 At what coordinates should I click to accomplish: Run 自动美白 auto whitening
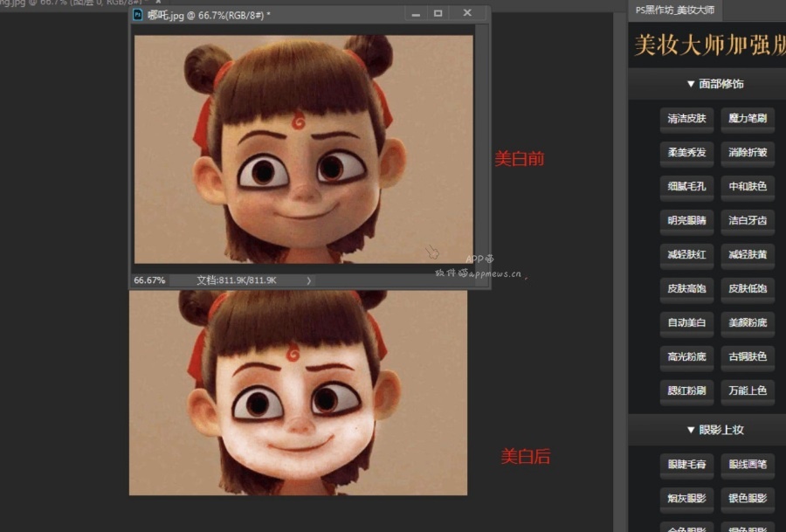pos(686,323)
